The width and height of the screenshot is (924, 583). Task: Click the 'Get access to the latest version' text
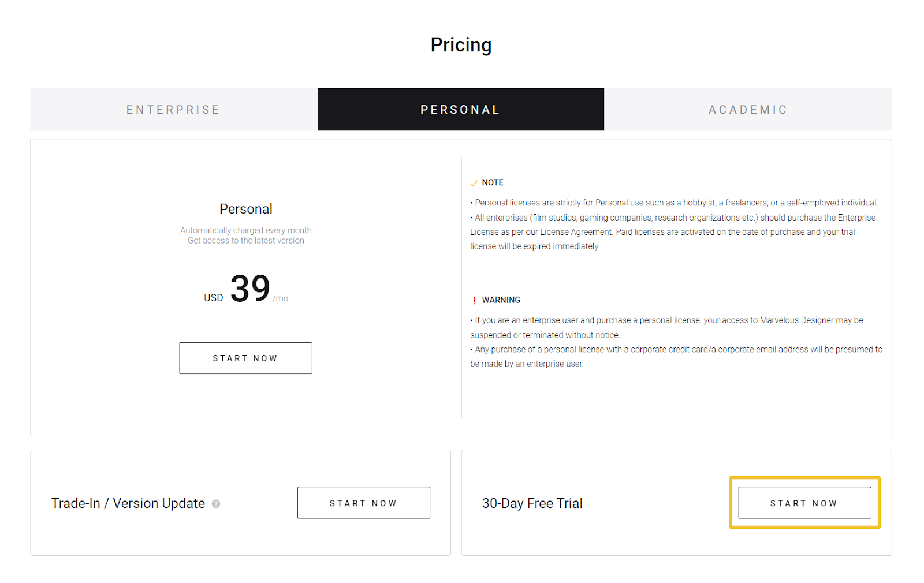tap(245, 241)
